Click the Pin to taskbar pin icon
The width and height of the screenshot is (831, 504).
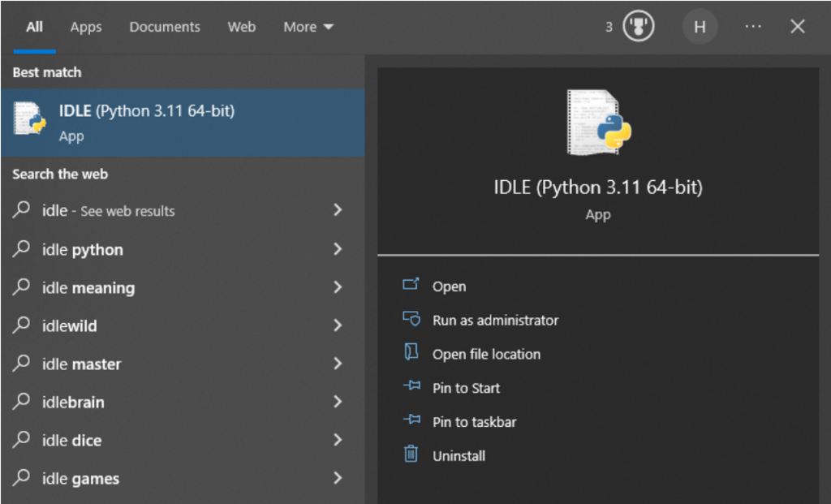(x=411, y=420)
